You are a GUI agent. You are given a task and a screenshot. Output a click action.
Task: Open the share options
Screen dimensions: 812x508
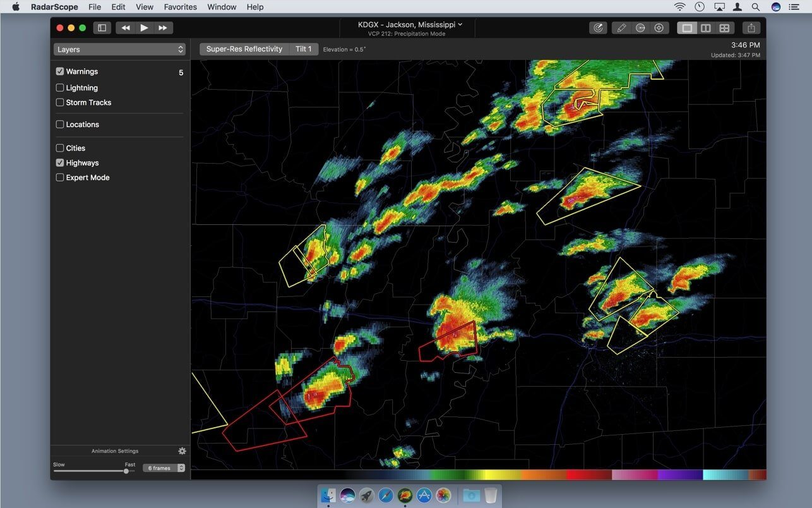coord(751,28)
